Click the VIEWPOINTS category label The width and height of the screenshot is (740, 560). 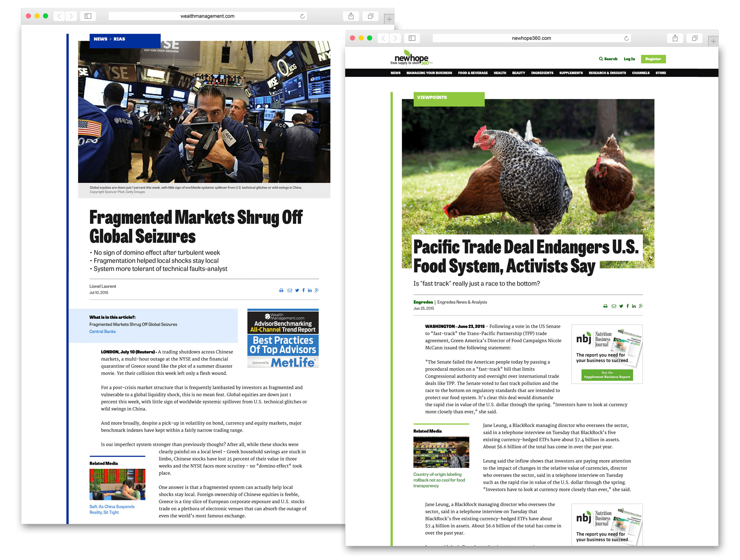click(x=432, y=97)
